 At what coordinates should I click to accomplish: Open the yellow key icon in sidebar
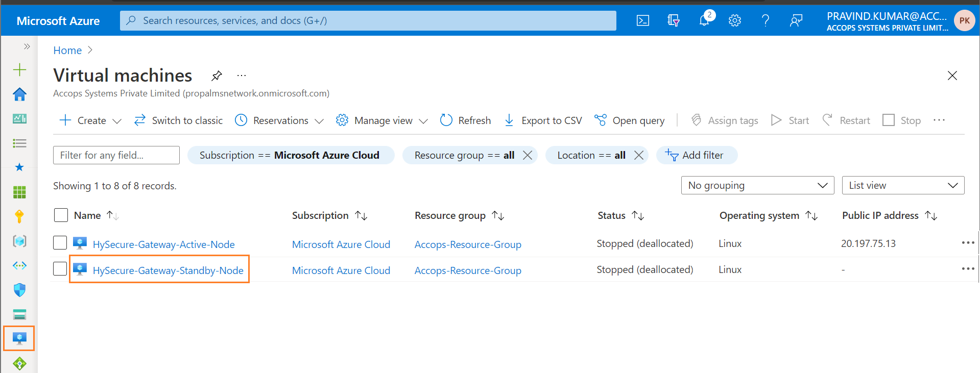pyautogui.click(x=19, y=216)
